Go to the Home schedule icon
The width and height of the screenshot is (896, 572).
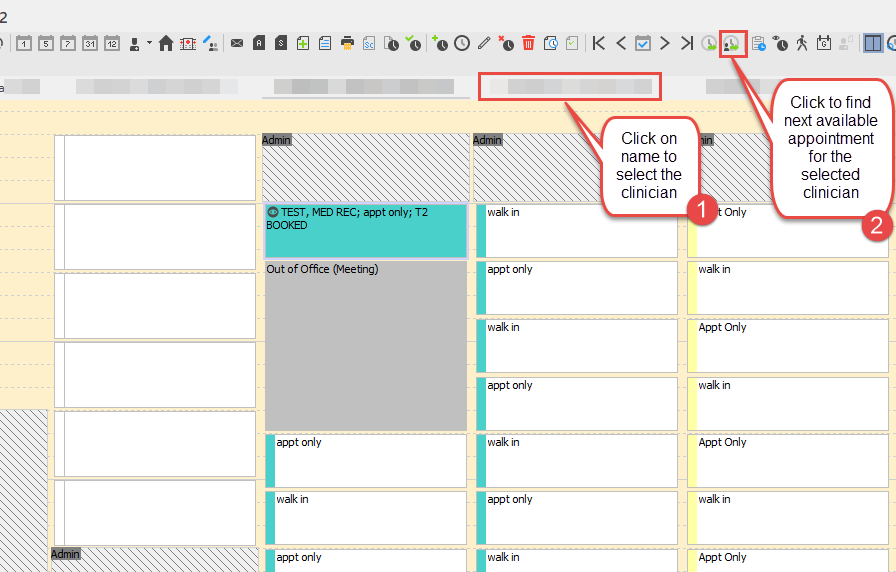click(x=166, y=43)
